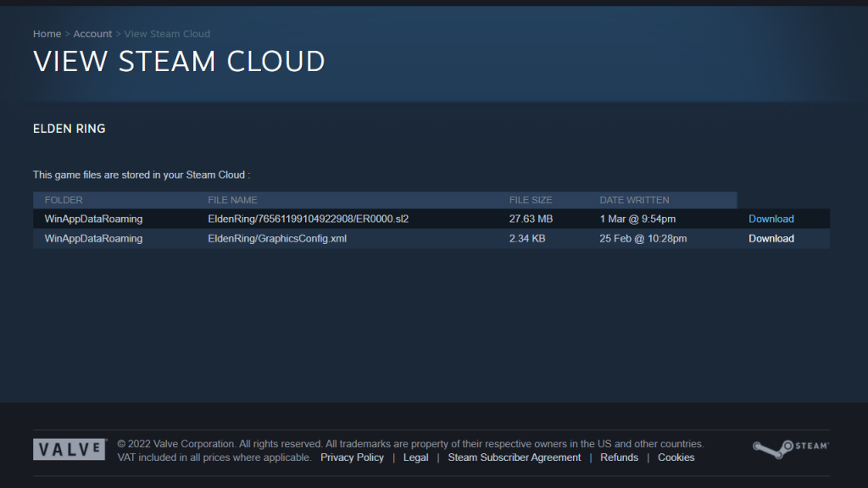This screenshot has width=868, height=488.
Task: Select the EldenRing/76561199104922908/ER0000.sl2 file name
Action: [309, 219]
